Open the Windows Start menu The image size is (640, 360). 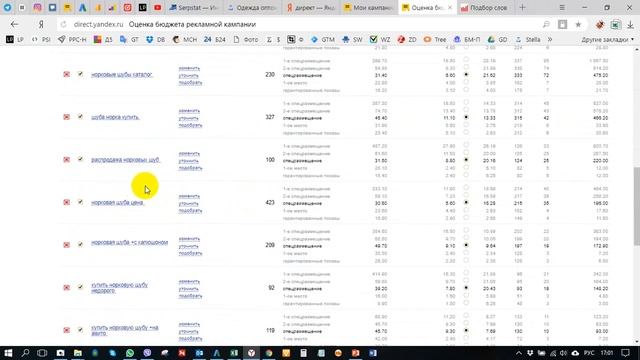(8, 353)
